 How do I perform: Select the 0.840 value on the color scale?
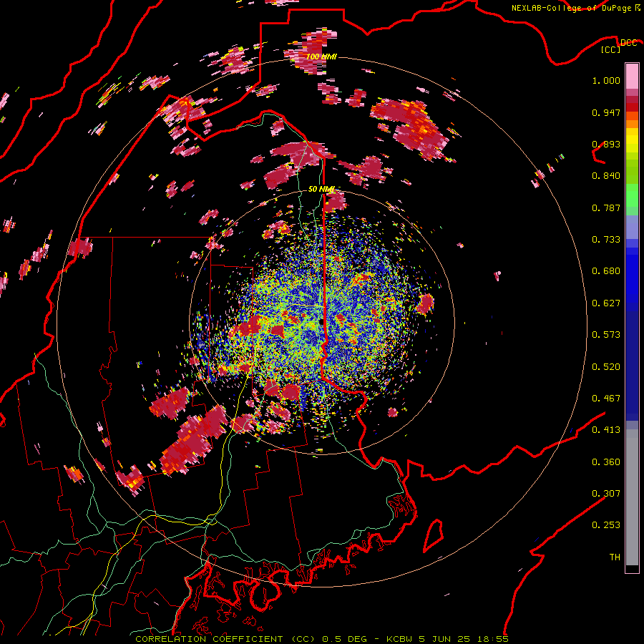click(606, 176)
